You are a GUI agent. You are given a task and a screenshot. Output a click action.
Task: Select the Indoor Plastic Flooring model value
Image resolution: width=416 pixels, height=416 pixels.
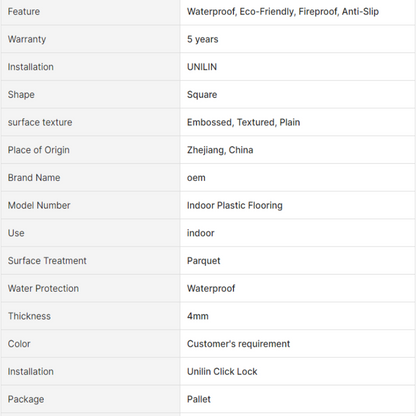235,205
